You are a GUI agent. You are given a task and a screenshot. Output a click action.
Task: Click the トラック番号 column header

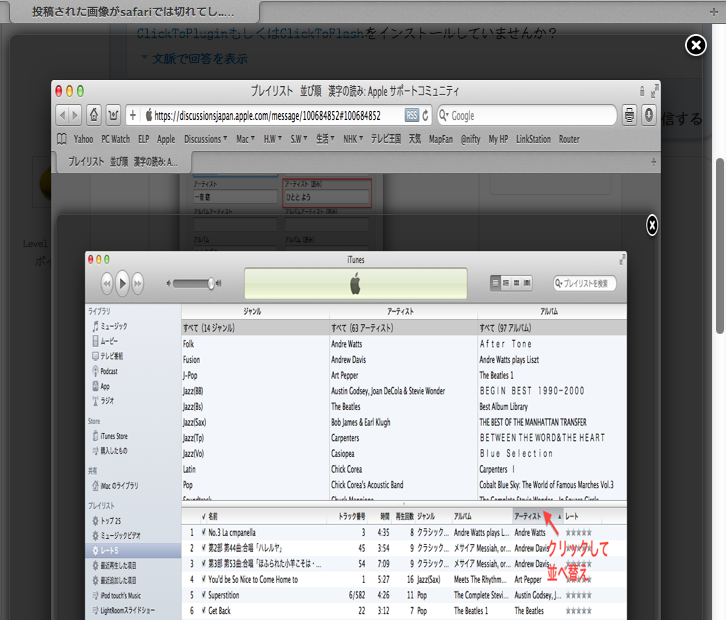[x=352, y=516]
